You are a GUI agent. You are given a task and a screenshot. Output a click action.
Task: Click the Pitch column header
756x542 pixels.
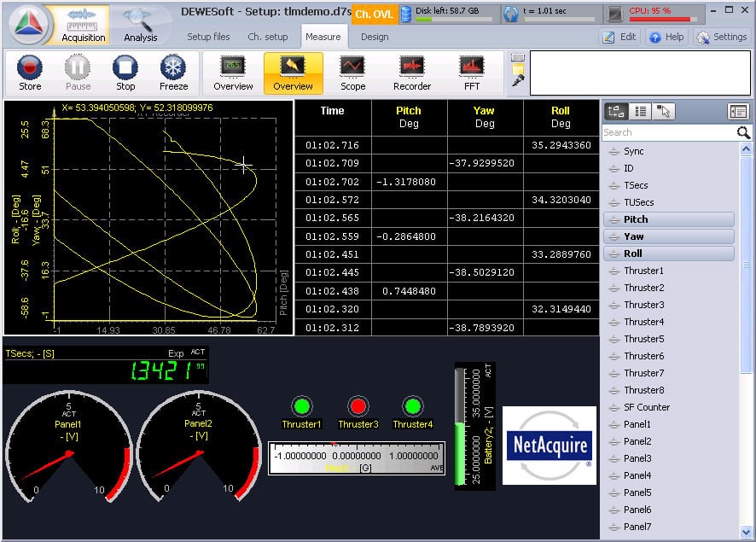pyautogui.click(x=409, y=117)
